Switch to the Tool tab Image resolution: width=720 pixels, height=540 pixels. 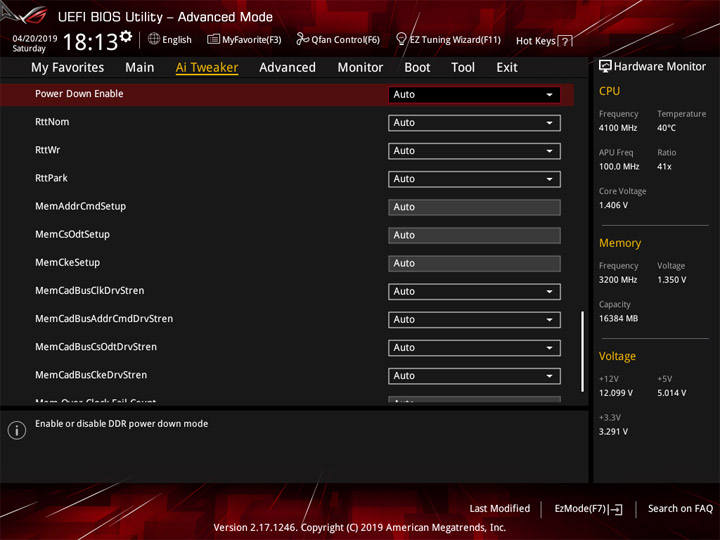[x=463, y=68]
